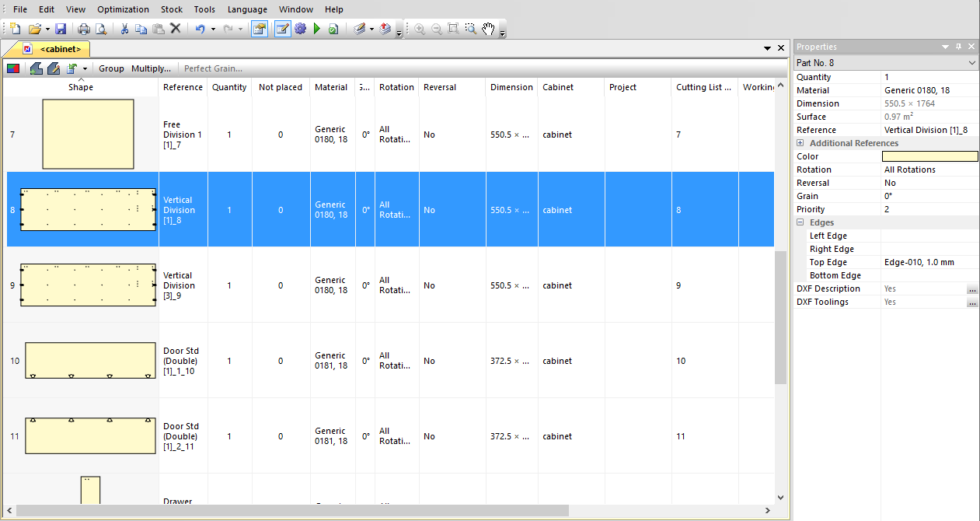Image resolution: width=980 pixels, height=521 pixels.
Task: Click the New document icon
Action: (x=16, y=30)
